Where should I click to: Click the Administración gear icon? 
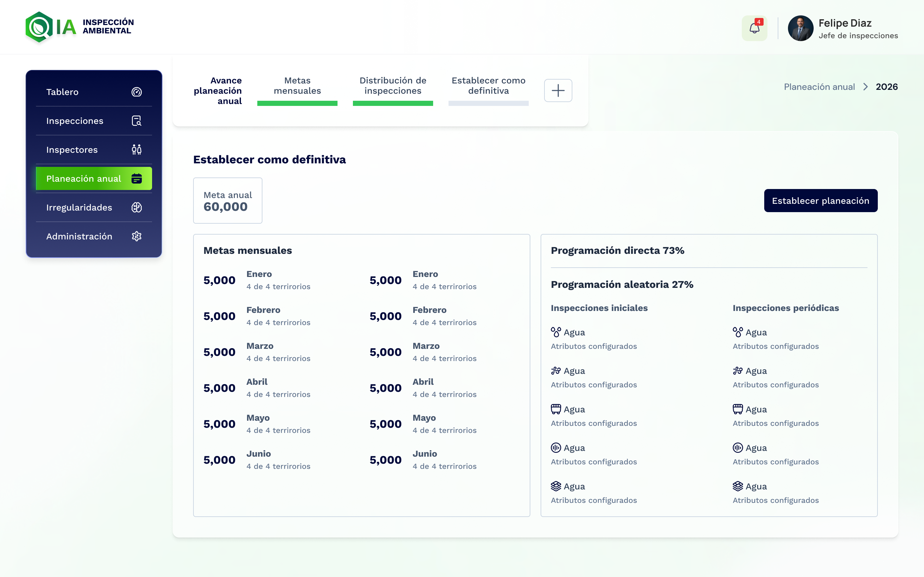pos(137,236)
